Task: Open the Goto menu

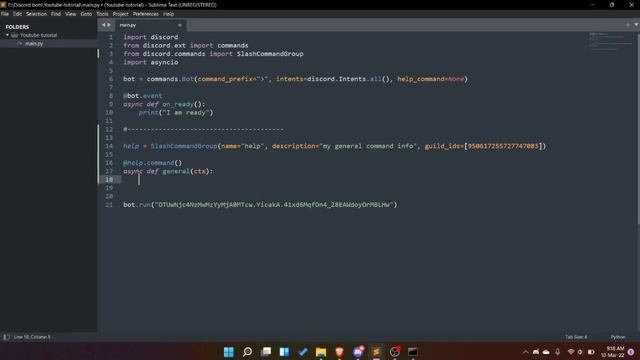Action: pyautogui.click(x=86, y=14)
